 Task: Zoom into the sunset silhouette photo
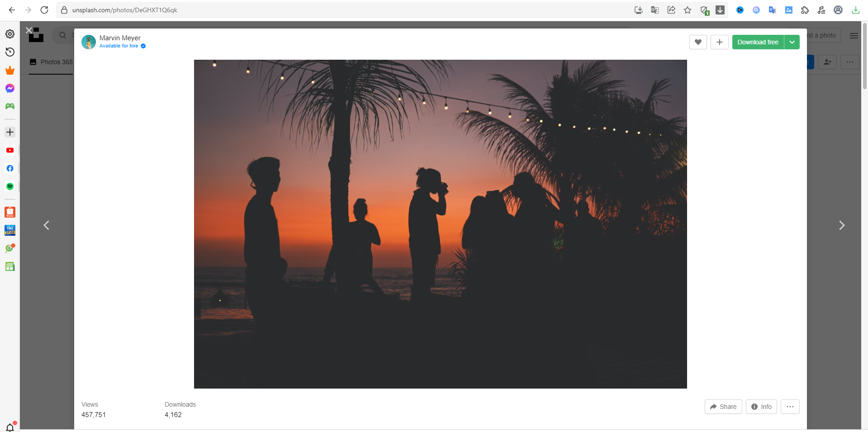pyautogui.click(x=440, y=224)
